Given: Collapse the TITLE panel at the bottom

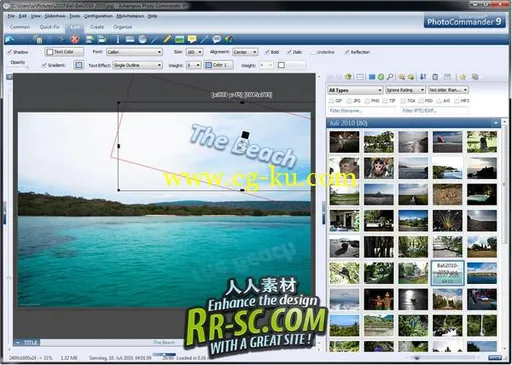Looking at the screenshot, I should click(x=18, y=342).
